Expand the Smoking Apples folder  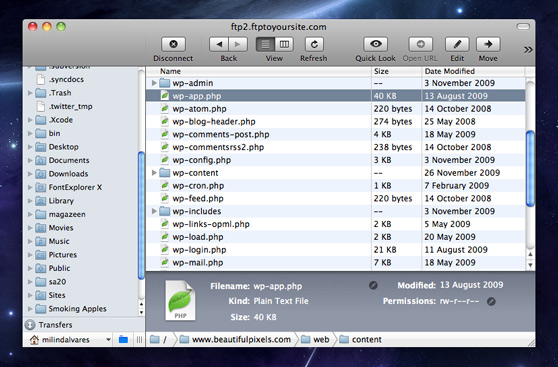30,309
